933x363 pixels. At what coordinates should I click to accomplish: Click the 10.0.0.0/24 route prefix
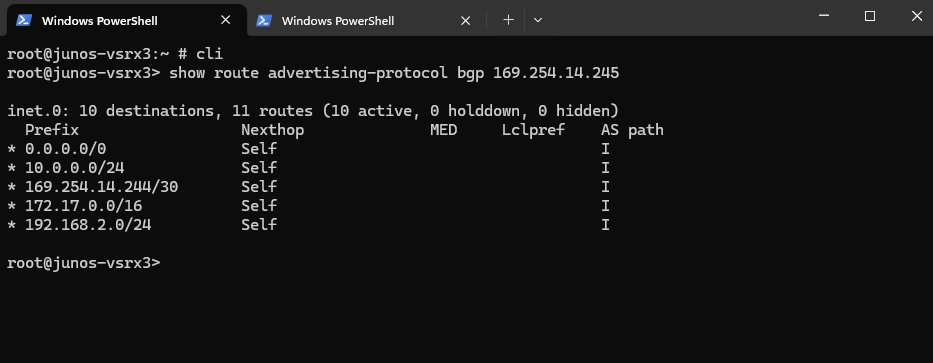coord(74,168)
